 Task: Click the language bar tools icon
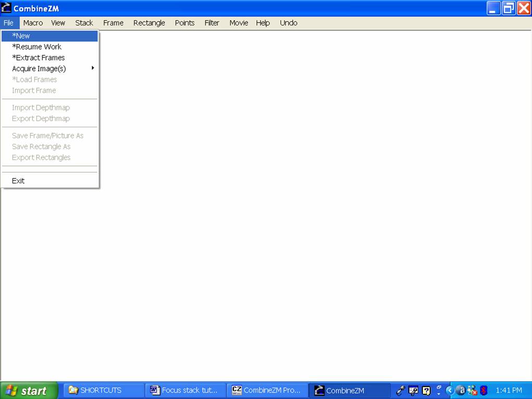(413, 391)
